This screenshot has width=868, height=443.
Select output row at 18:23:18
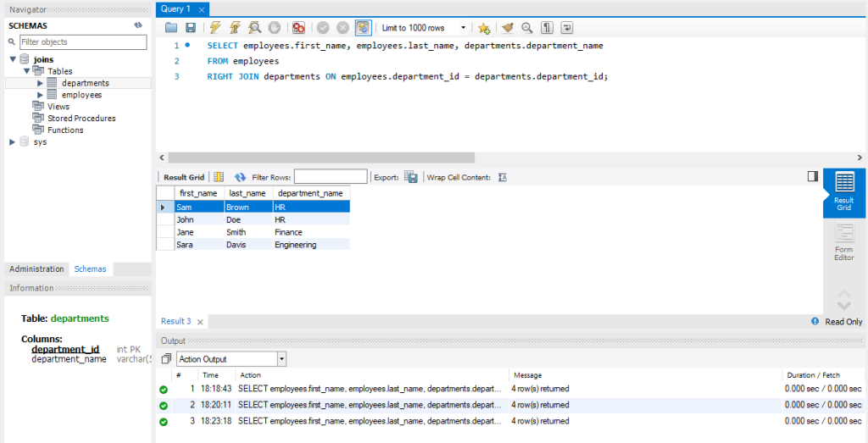(x=509, y=422)
